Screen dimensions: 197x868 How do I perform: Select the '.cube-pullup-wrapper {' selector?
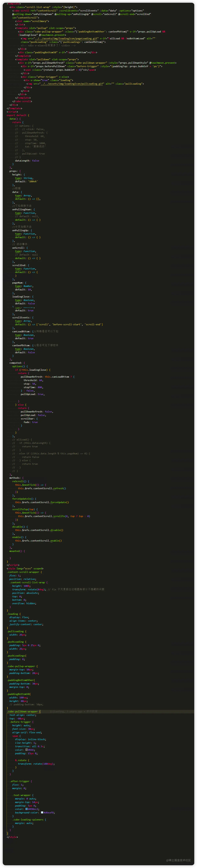click(22, 666)
